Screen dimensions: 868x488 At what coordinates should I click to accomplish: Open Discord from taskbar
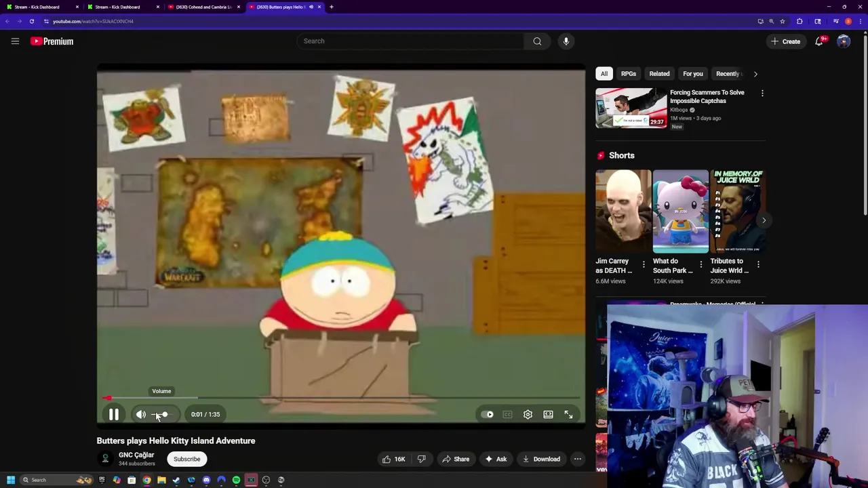206,480
